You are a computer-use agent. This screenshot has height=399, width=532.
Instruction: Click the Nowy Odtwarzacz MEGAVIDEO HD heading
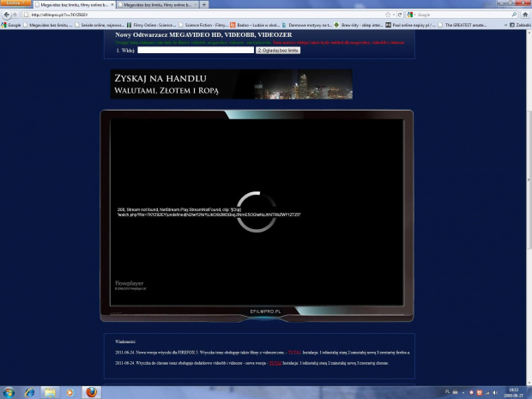click(203, 34)
